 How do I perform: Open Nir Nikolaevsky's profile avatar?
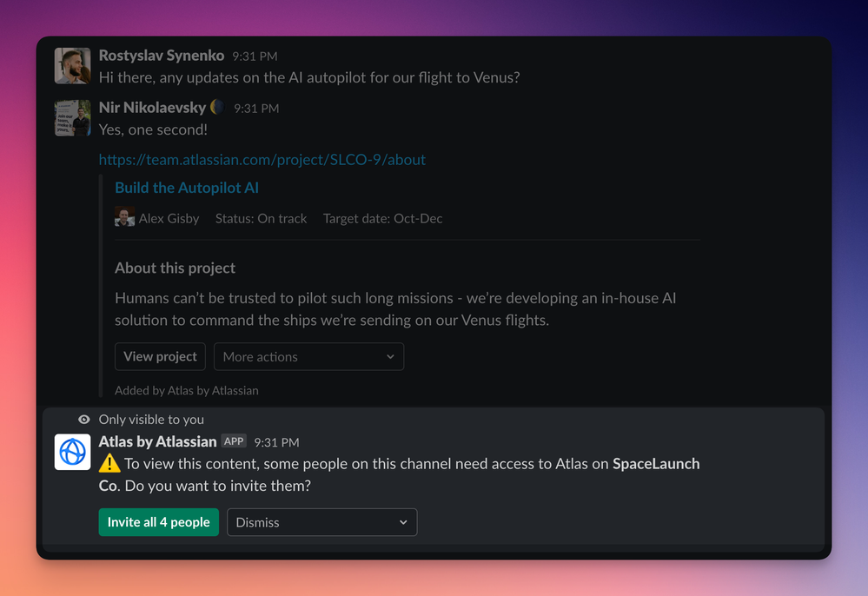[x=72, y=117]
